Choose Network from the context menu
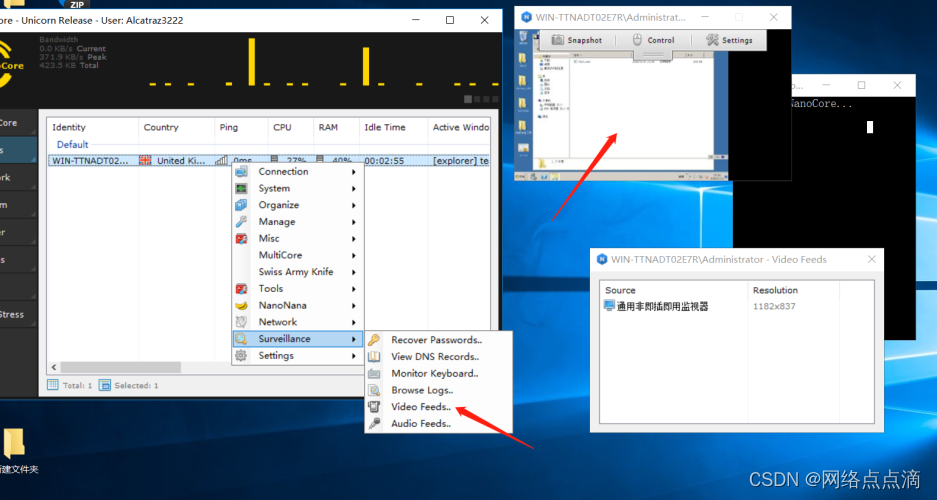Viewport: 937px width, 500px height. (297, 322)
